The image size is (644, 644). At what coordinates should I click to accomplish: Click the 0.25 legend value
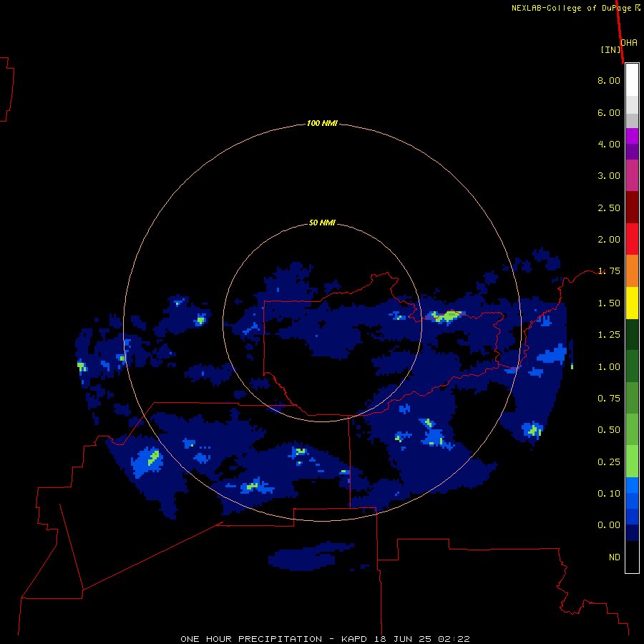tap(609, 462)
